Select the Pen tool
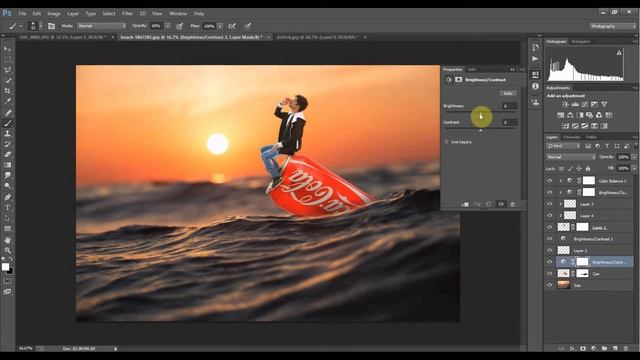640x360 pixels. [7, 197]
